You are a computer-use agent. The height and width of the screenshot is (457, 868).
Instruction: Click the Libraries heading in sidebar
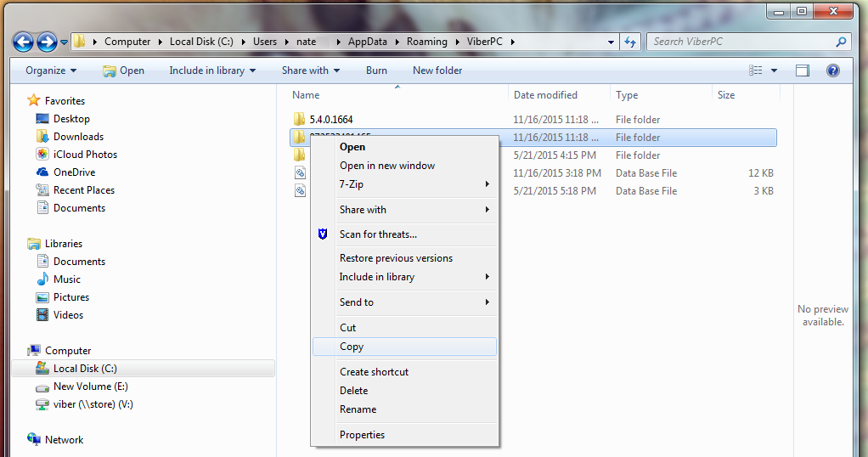coord(63,244)
